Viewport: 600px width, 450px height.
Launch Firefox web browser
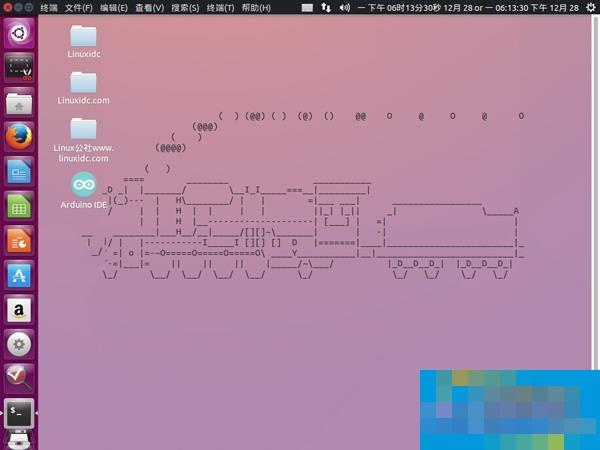pos(19,136)
